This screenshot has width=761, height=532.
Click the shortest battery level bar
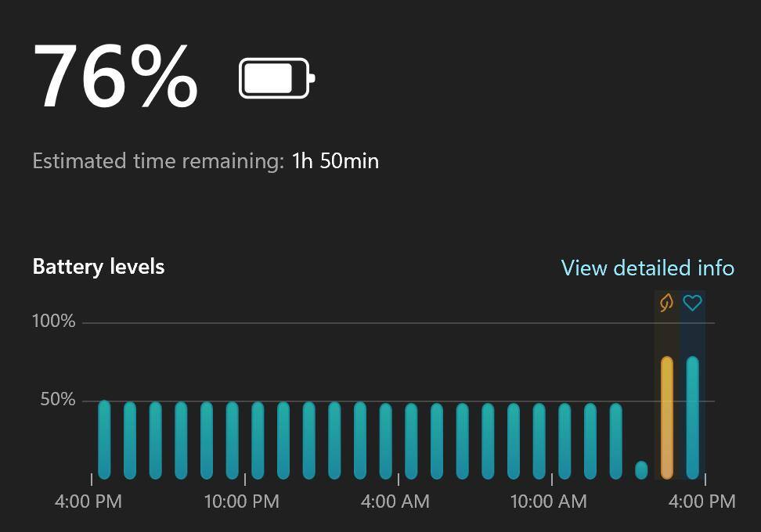click(641, 469)
